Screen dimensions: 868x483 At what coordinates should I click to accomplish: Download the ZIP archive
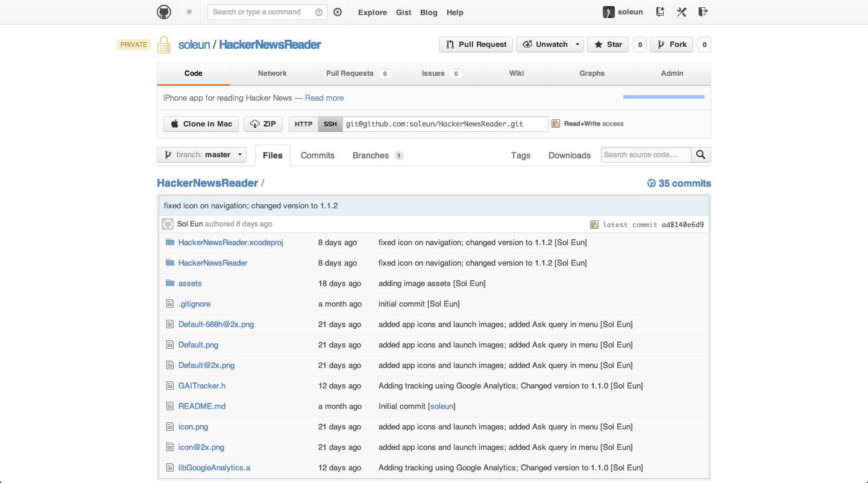click(263, 124)
